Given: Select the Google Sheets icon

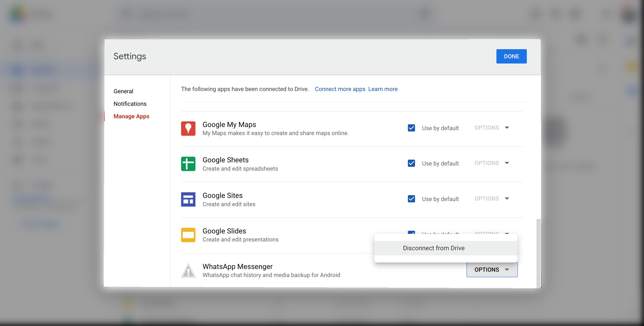Looking at the screenshot, I should tap(188, 164).
